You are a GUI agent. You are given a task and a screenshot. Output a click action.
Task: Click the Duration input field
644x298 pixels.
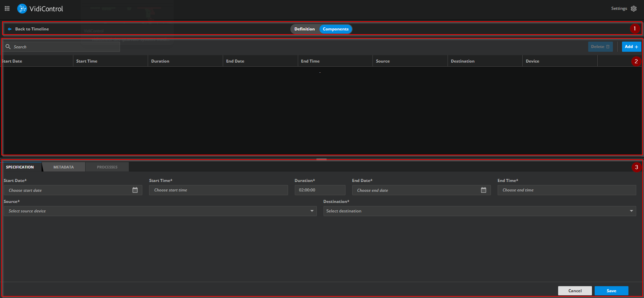tap(319, 190)
